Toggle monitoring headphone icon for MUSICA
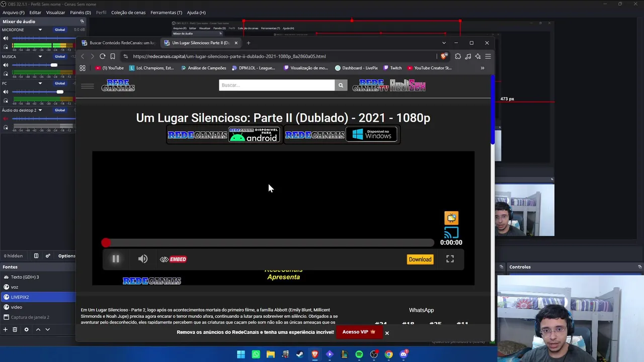The height and width of the screenshot is (362, 644). pos(6,74)
